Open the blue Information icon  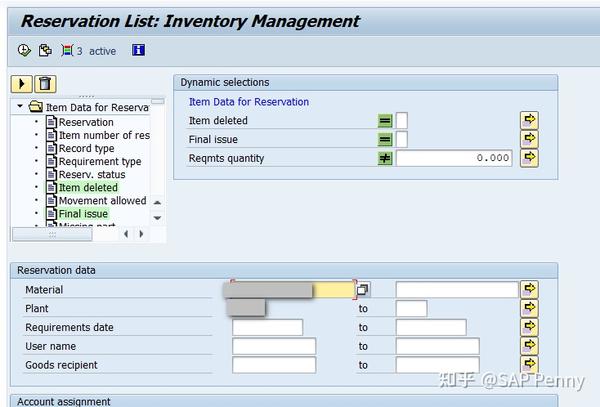tap(138, 50)
